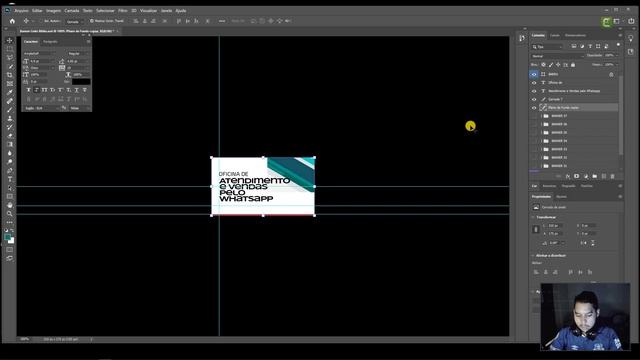Switch to the Parágrafo tab
This screenshot has width=640, height=360.
point(51,42)
